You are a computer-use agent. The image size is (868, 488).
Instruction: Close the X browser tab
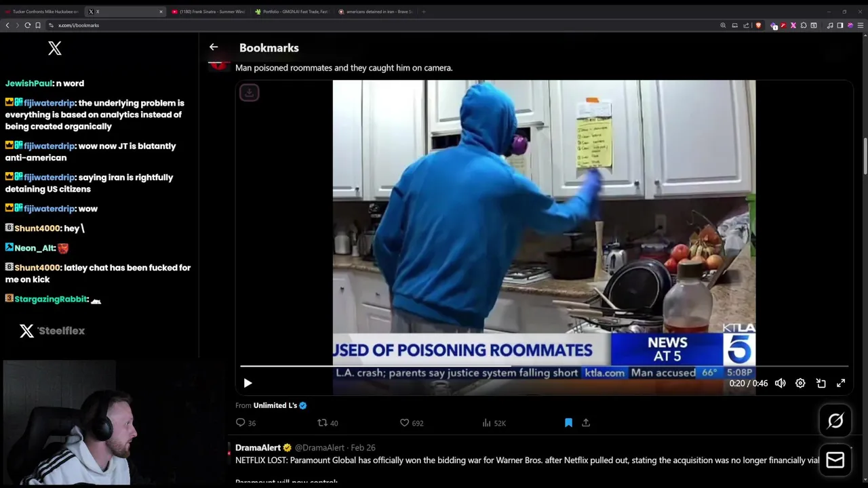pyautogui.click(x=161, y=12)
